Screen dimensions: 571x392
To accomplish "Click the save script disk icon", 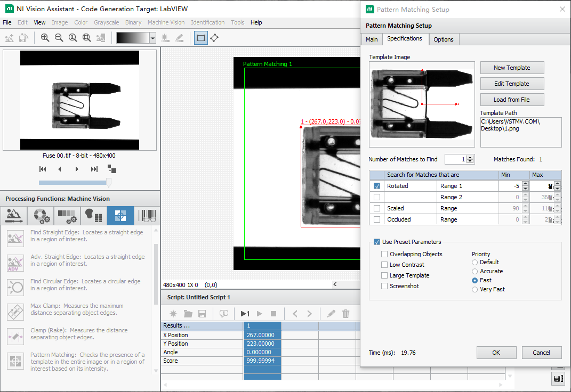I will click(202, 314).
